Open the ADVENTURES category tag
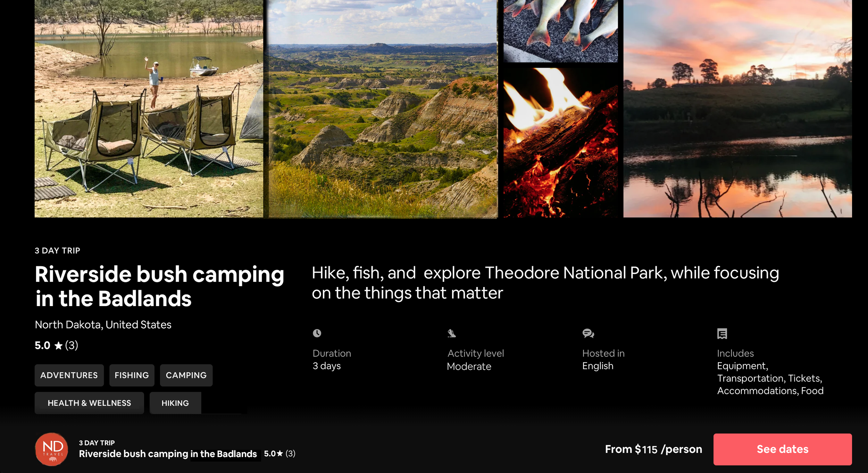Screen dimensions: 868x473 (x=69, y=375)
